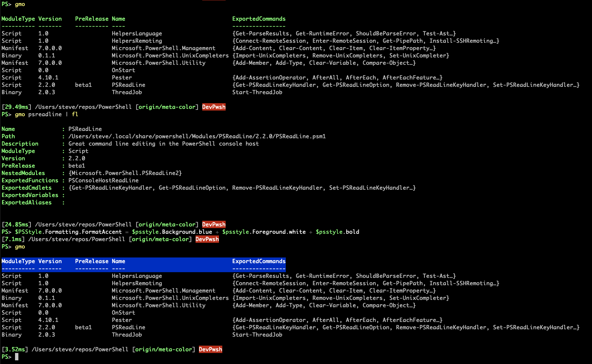Click the cursor block at the last PS prompt
The width and height of the screenshot is (592, 364).
point(16,357)
